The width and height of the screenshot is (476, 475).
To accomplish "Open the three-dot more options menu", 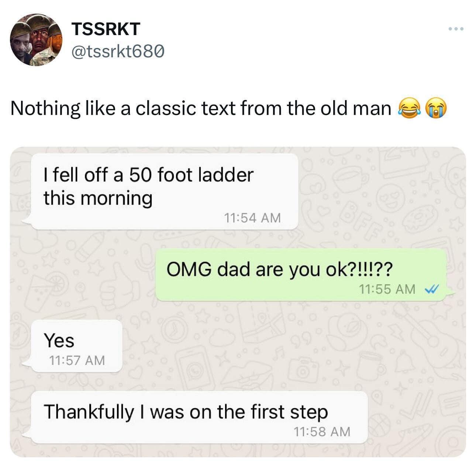I will tap(456, 29).
